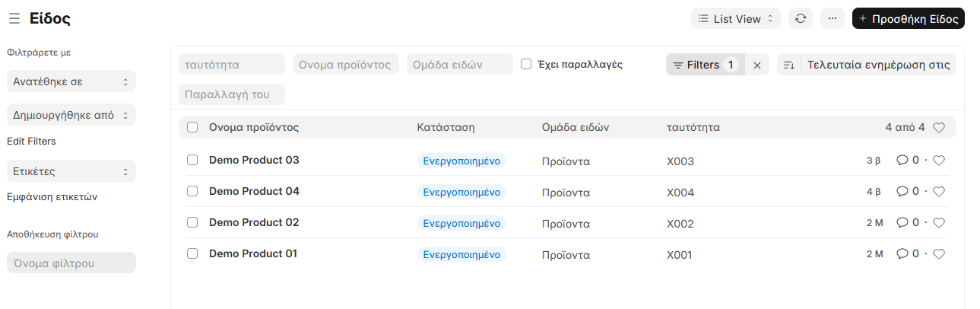Image resolution: width=980 pixels, height=309 pixels.
Task: Click Edit Filters link
Action: click(31, 141)
